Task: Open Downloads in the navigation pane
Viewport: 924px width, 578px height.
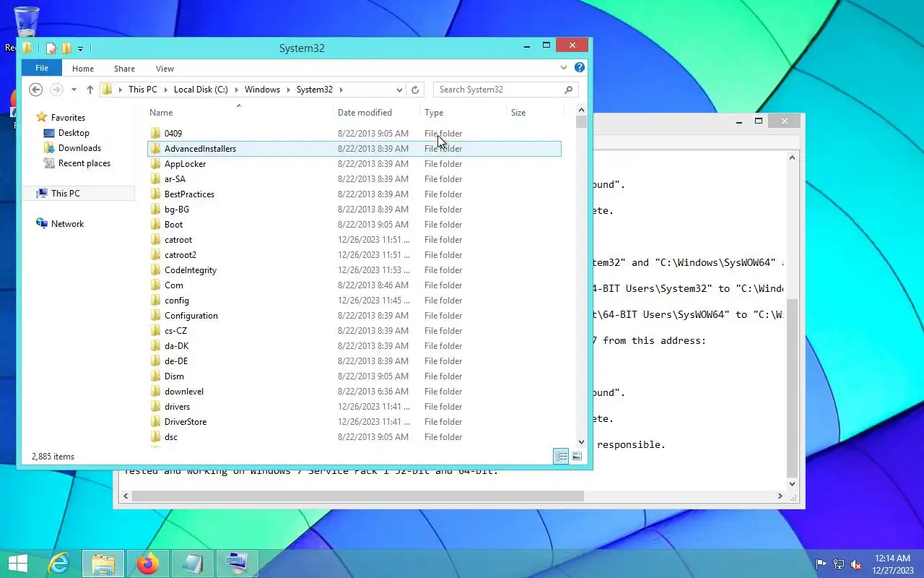Action: pyautogui.click(x=79, y=148)
